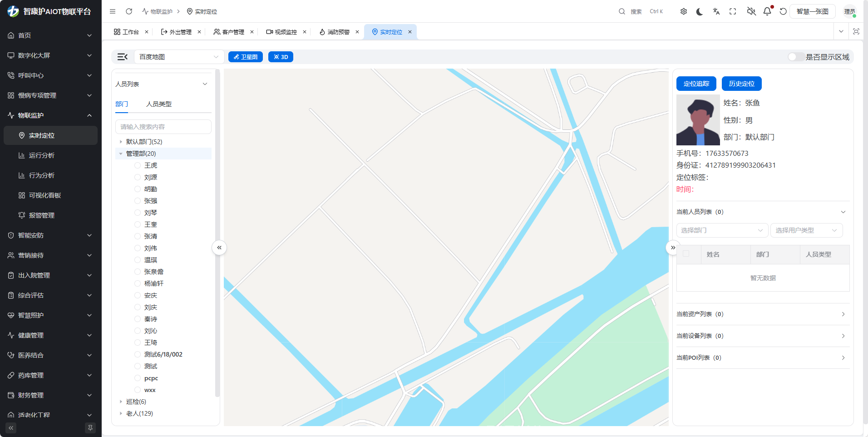The image size is (868, 437).
Task: Tick the header checkbox in personnel table
Action: 686,254
